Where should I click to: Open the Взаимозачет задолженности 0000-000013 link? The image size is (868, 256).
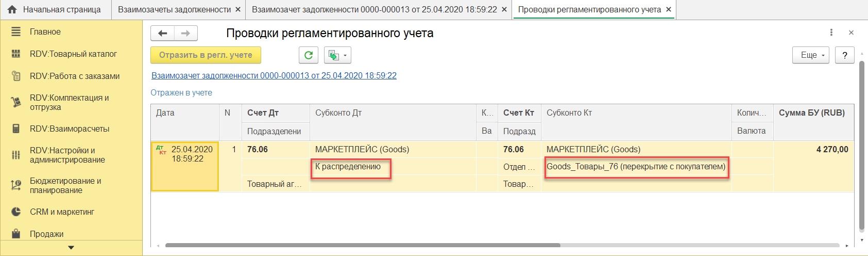(274, 75)
